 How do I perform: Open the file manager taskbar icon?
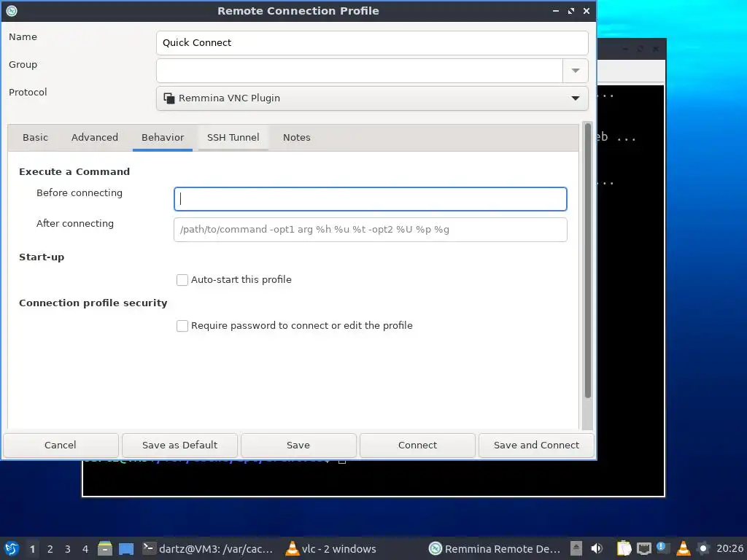pyautogui.click(x=105, y=548)
